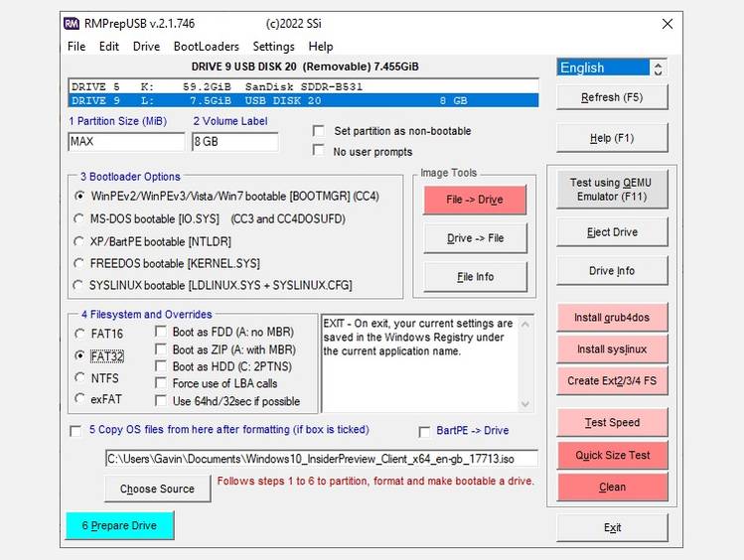Click Help (F1) button
The height and width of the screenshot is (560, 744).
(612, 138)
